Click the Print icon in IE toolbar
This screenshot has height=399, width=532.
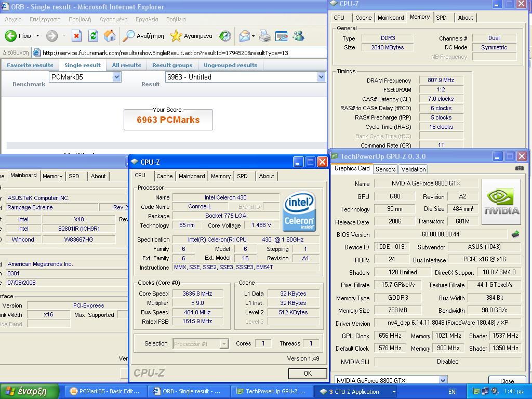point(264,36)
